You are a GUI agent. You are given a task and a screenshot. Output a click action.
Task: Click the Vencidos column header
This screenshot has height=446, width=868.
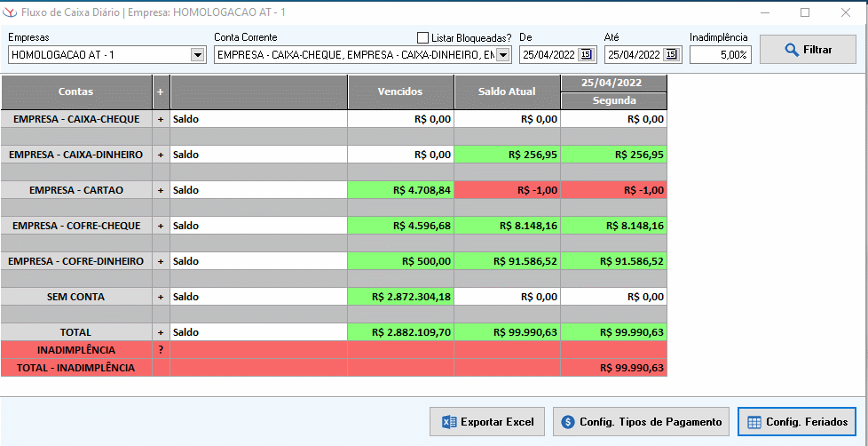coord(401,92)
